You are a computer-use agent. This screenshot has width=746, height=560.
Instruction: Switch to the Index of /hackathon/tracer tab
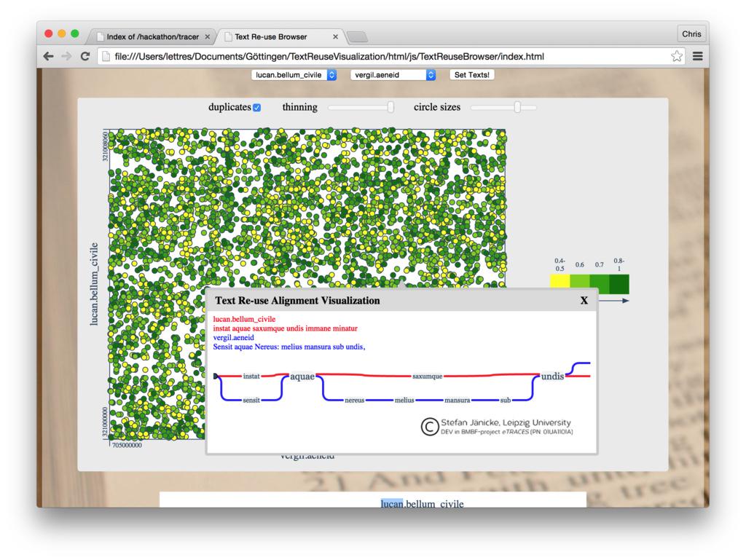click(152, 36)
